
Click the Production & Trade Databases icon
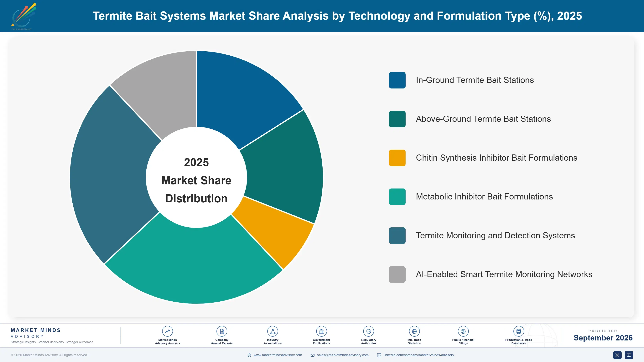pyautogui.click(x=518, y=331)
